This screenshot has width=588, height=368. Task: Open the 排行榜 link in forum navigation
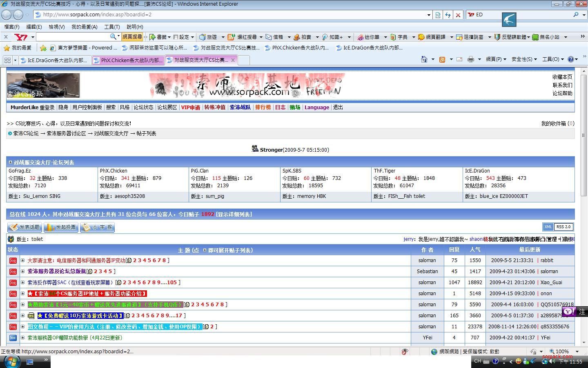(x=263, y=108)
